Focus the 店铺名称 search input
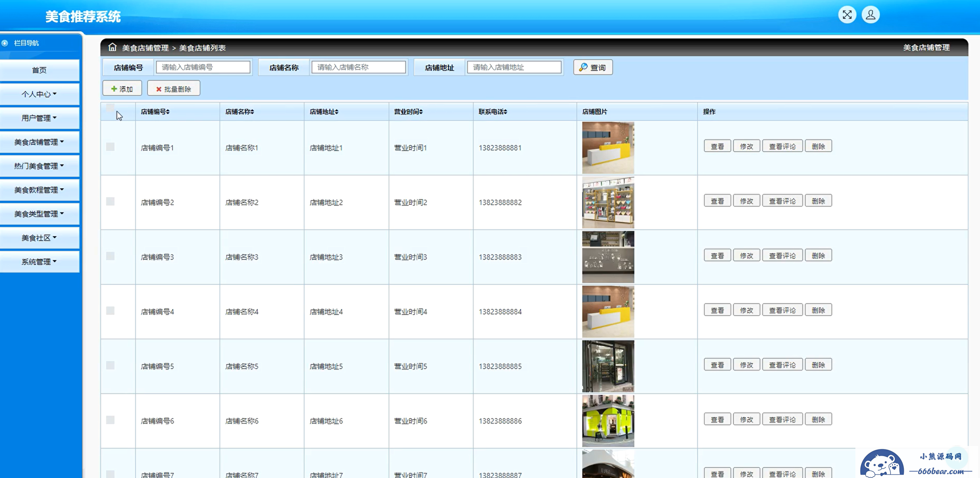 point(358,67)
